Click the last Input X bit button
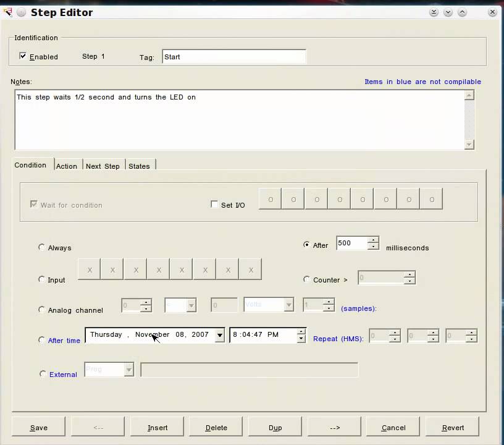 [x=250, y=269]
